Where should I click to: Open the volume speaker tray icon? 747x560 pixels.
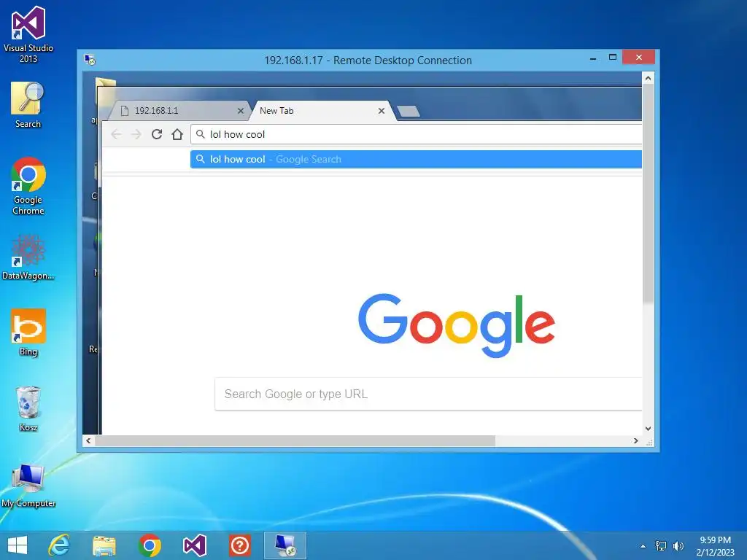(x=678, y=546)
